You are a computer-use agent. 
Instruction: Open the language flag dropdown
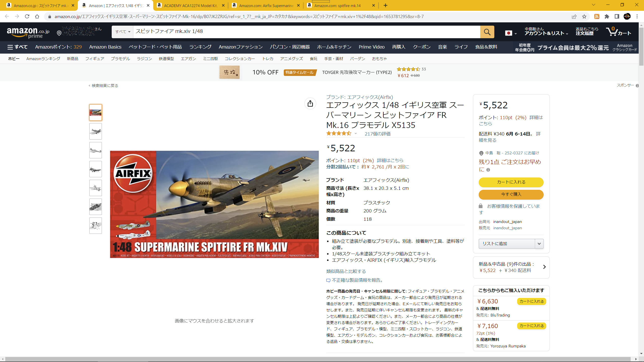(510, 33)
